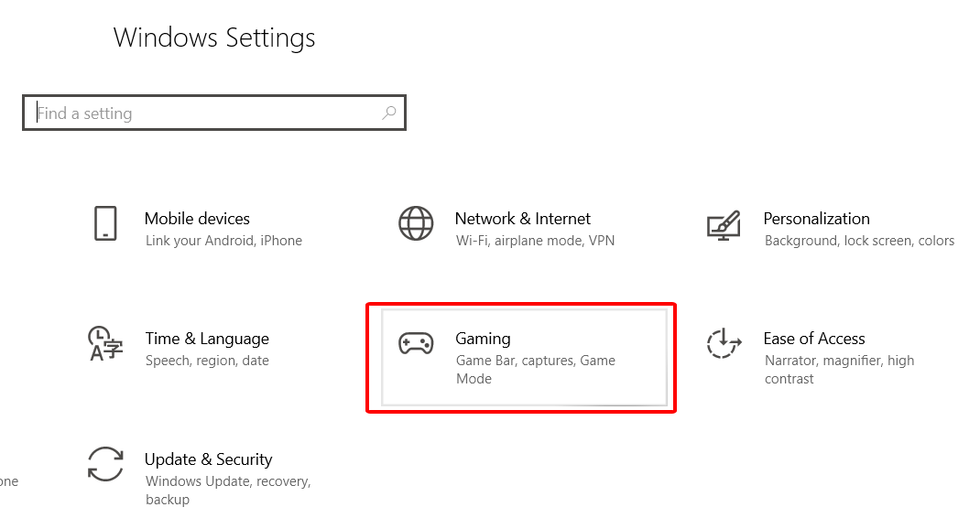Screen dimensions: 980x518
Task: Click the Personalization monitor and brush icon
Action: point(724,224)
